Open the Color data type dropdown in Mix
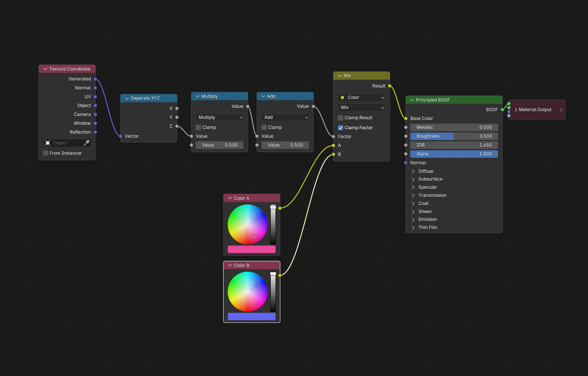588x376 pixels. (362, 98)
